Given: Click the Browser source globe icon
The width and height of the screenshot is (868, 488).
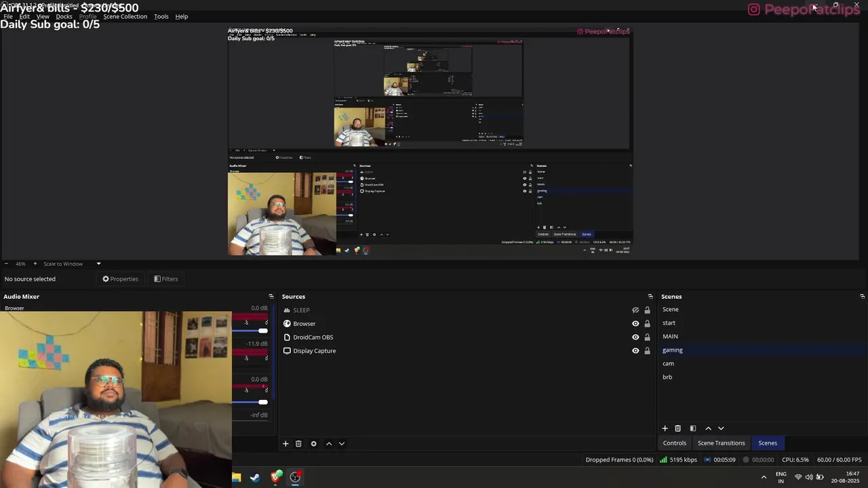Looking at the screenshot, I should tap(287, 324).
